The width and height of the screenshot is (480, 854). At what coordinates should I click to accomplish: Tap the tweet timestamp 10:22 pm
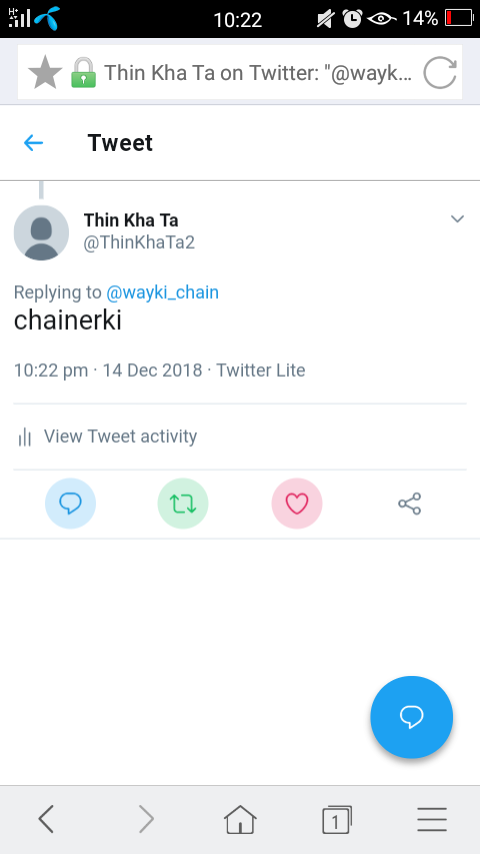pyautogui.click(x=51, y=370)
